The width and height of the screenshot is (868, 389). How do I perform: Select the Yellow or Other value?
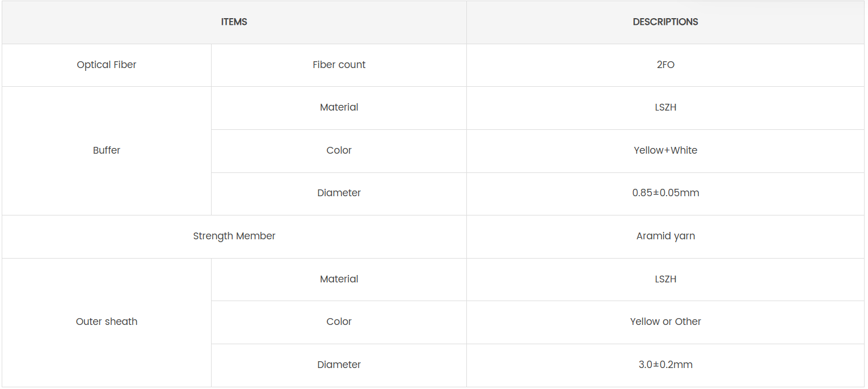[x=665, y=322]
